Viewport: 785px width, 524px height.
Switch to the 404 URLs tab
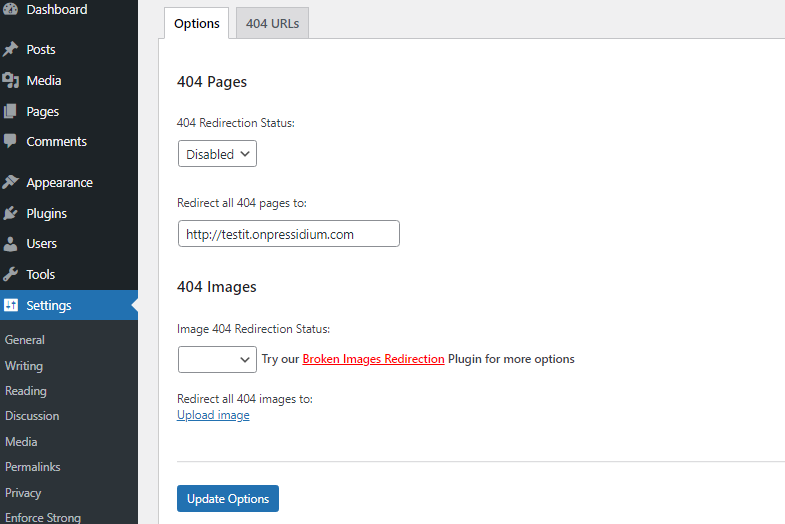[x=272, y=23]
